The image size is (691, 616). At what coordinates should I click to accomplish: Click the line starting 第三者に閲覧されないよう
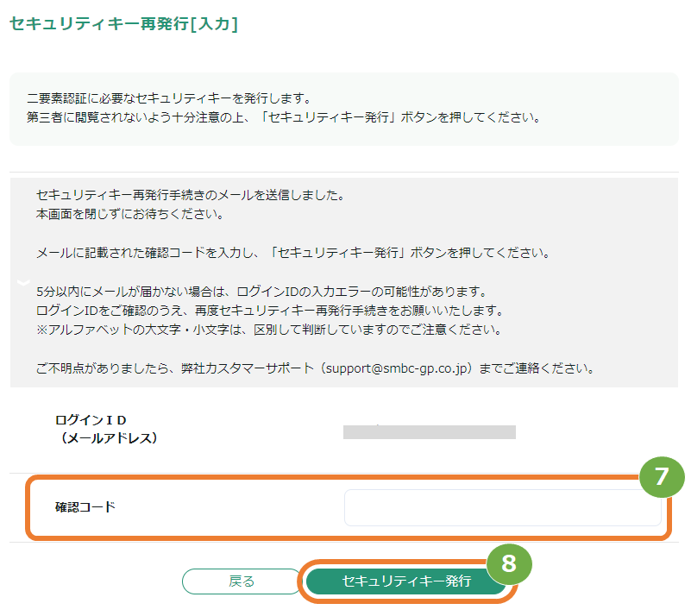click(x=284, y=117)
